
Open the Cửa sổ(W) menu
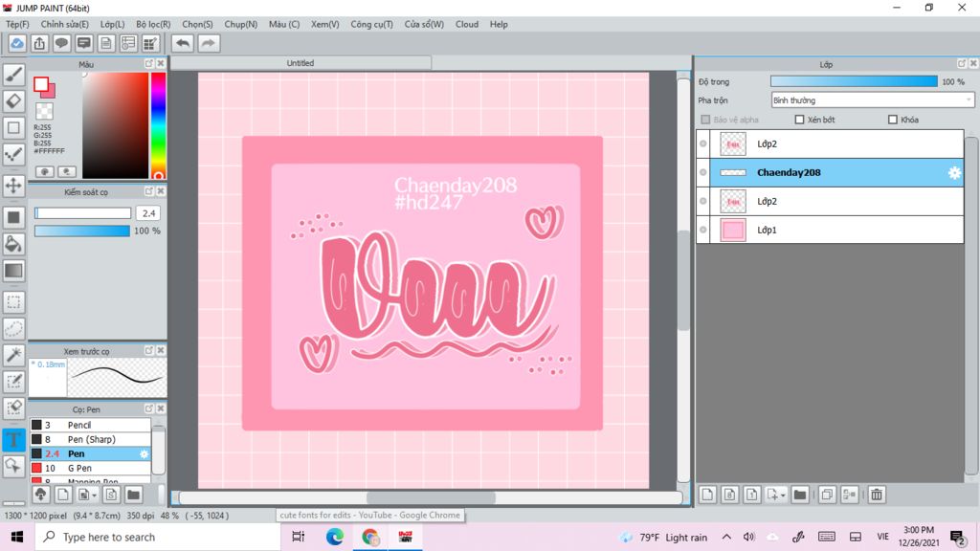click(424, 24)
